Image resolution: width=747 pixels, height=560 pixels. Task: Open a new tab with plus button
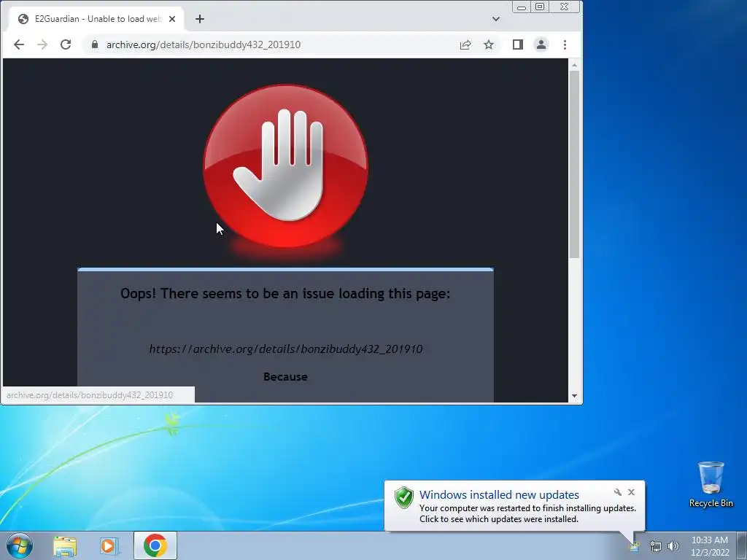pyautogui.click(x=200, y=19)
